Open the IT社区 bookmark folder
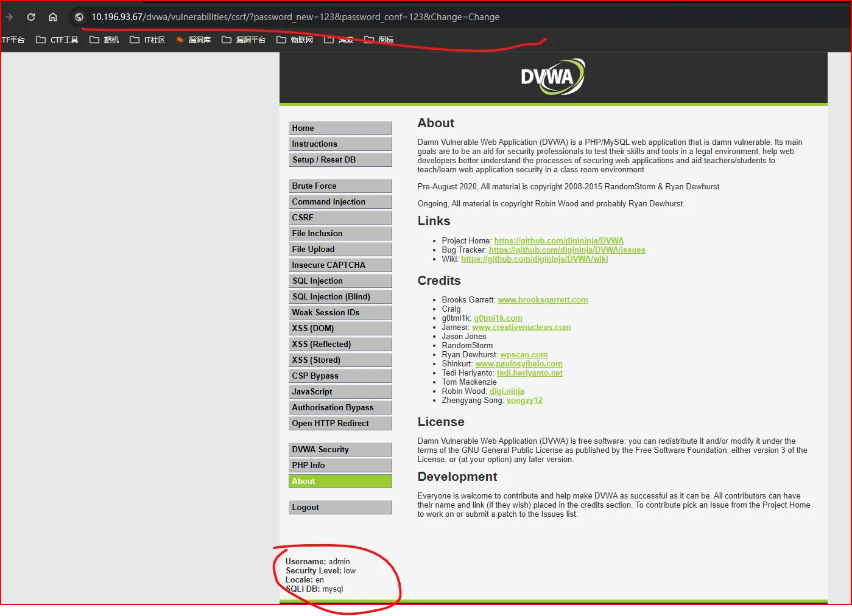 click(147, 40)
